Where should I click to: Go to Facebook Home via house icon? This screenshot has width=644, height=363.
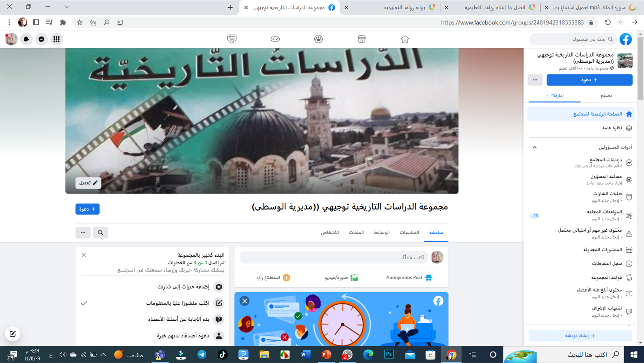[x=405, y=39]
